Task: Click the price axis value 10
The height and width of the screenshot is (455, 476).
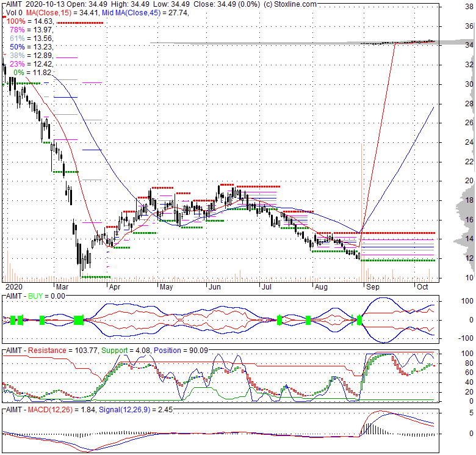Action: (469, 278)
